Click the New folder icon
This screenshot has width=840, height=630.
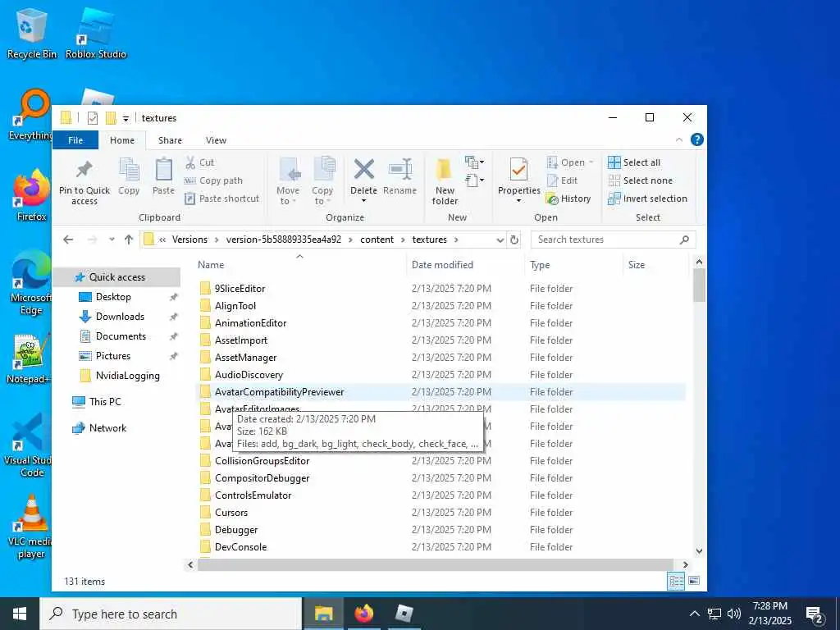444,169
